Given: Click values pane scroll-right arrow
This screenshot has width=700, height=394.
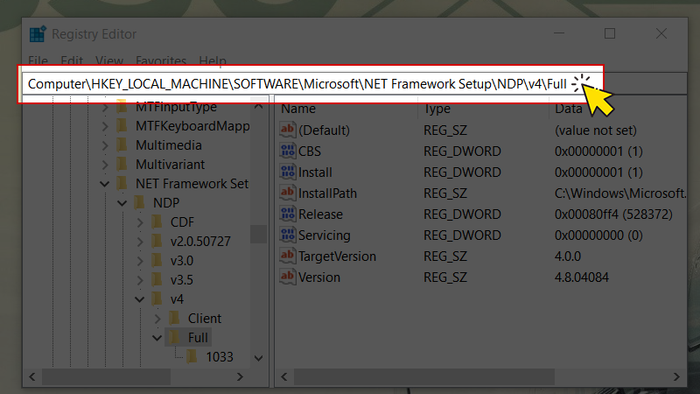Looking at the screenshot, I should point(676,377).
